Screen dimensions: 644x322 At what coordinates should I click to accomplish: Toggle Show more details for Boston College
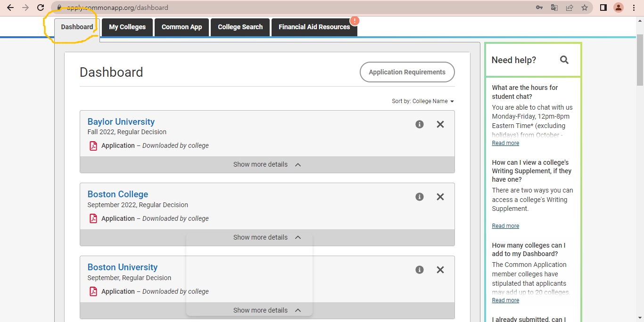click(267, 237)
